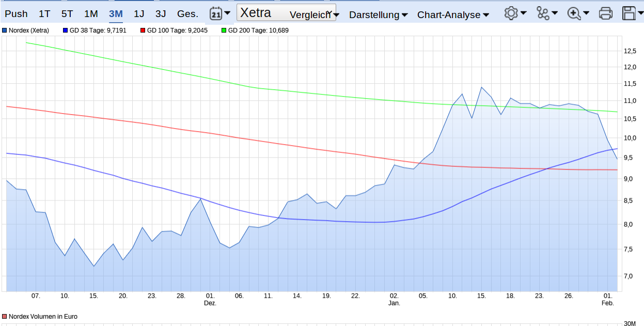Save the chart using the disk icon
644x326 pixels.
[629, 13]
